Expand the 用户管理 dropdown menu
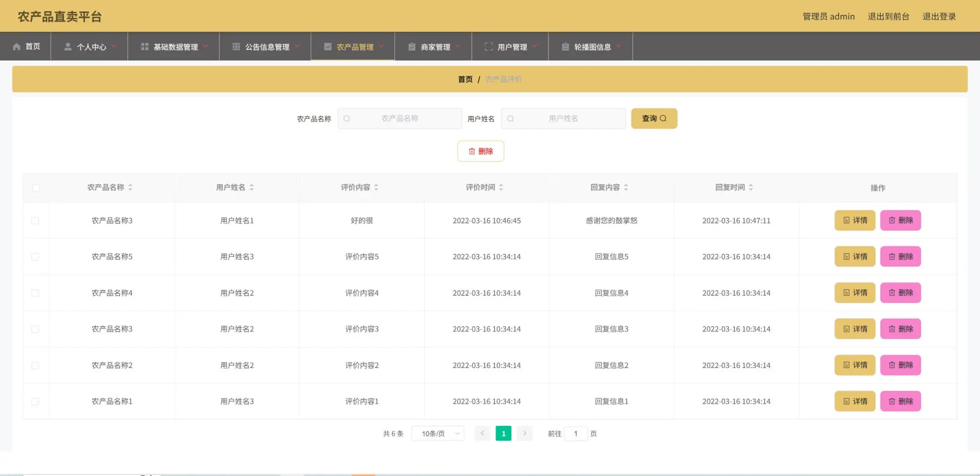Screen dimensions: 980x476 point(511,47)
